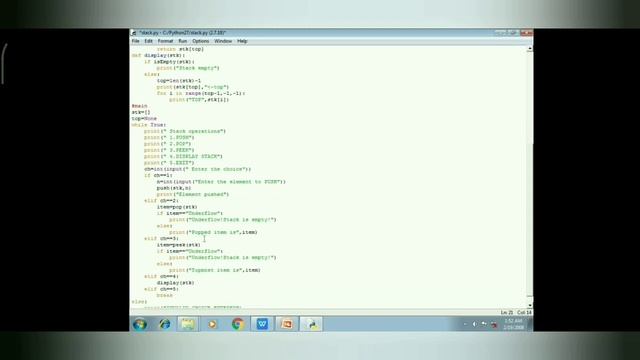Image resolution: width=640 pixels, height=360 pixels.
Task: Click the 'stk=[]' line
Action: click(141, 112)
